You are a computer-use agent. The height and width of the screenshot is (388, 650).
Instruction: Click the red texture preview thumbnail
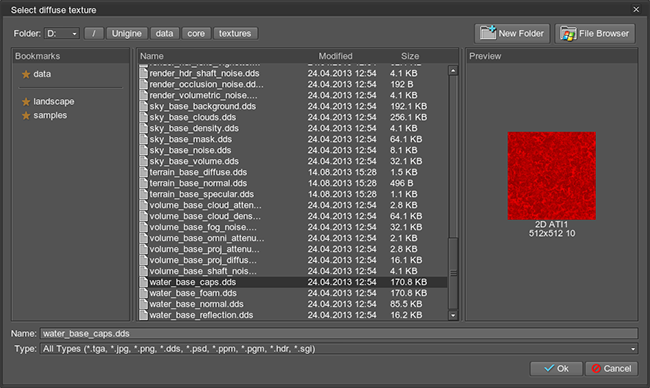(x=551, y=176)
